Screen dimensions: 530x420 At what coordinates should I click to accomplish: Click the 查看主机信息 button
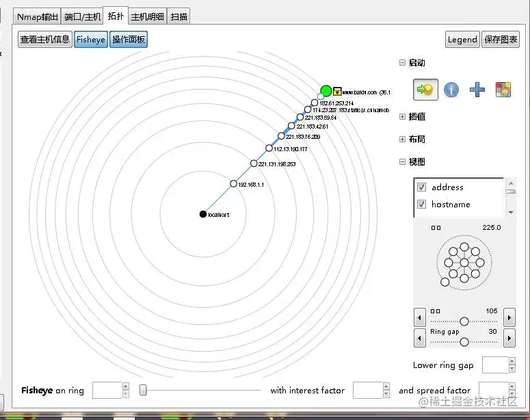(45, 40)
